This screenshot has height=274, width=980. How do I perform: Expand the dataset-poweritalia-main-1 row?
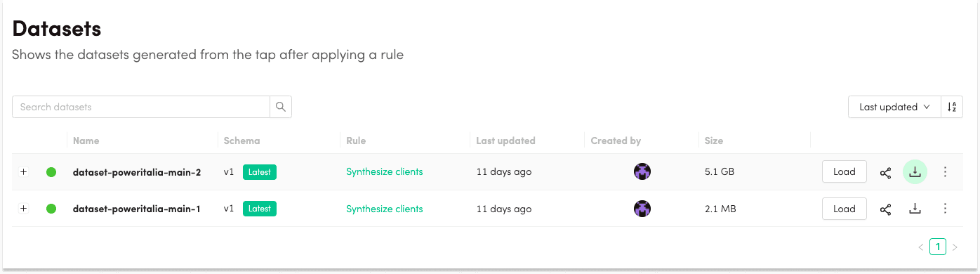[23, 209]
